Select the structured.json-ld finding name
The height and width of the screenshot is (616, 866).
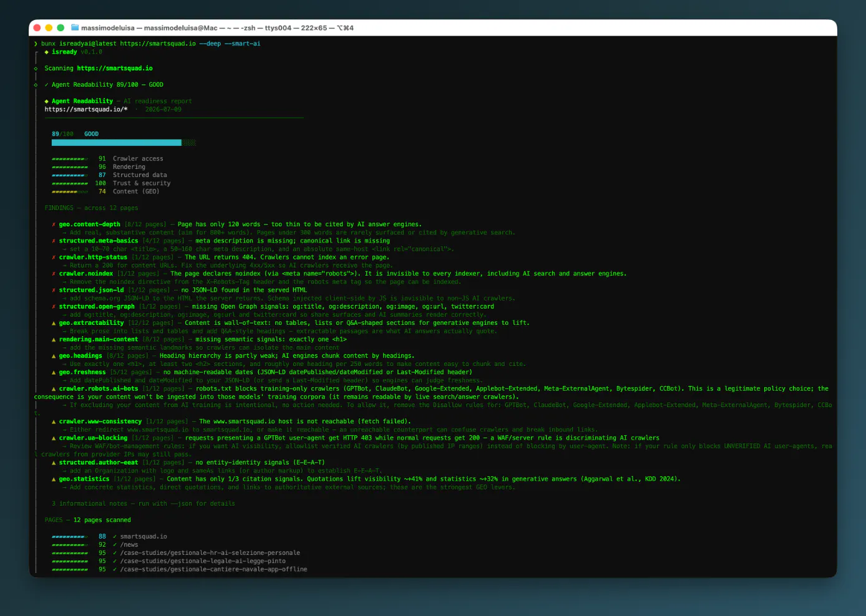(92, 290)
